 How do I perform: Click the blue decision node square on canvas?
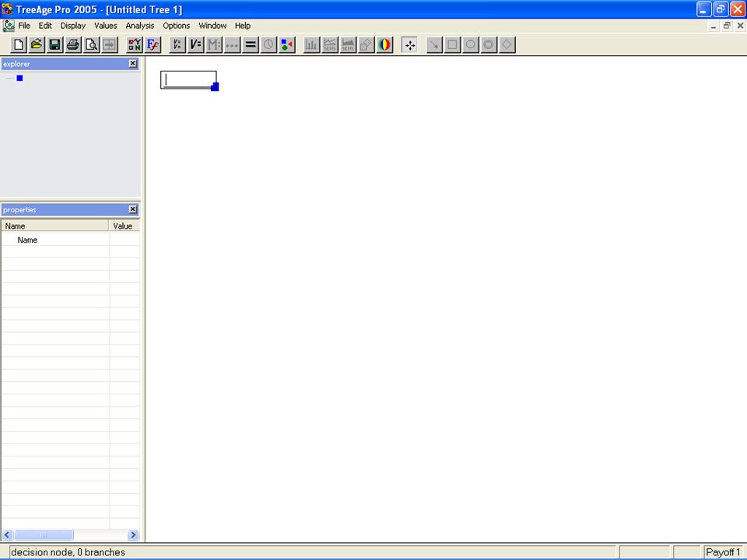(x=215, y=86)
